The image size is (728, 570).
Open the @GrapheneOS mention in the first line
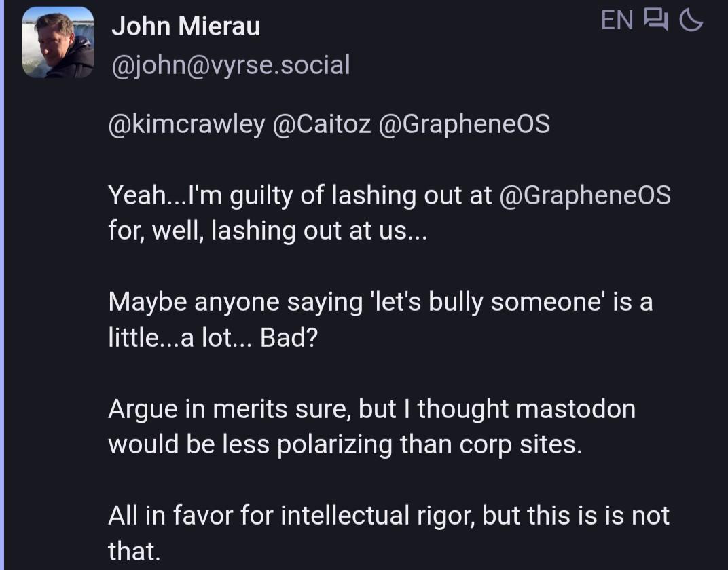[x=465, y=124]
